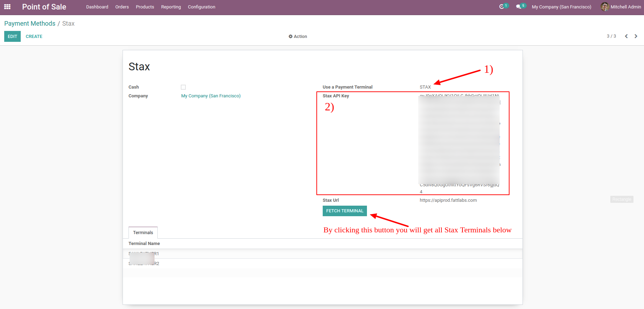Toggle the Cash checkbox
This screenshot has width=644, height=309.
183,87
